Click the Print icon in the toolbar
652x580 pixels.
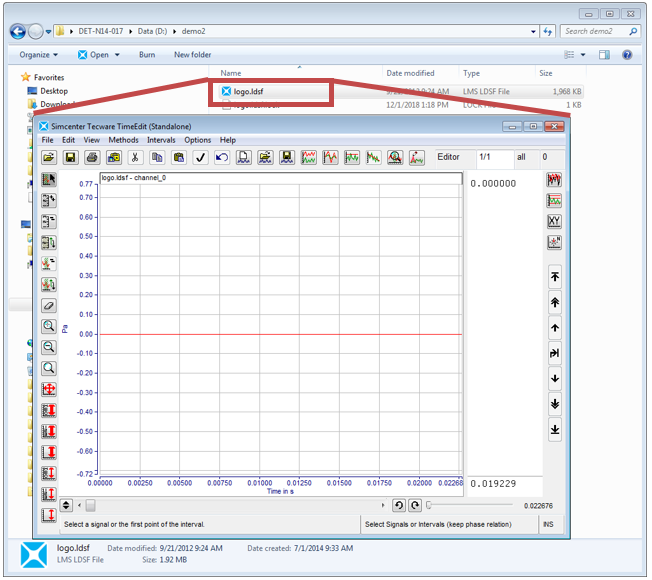[92, 158]
